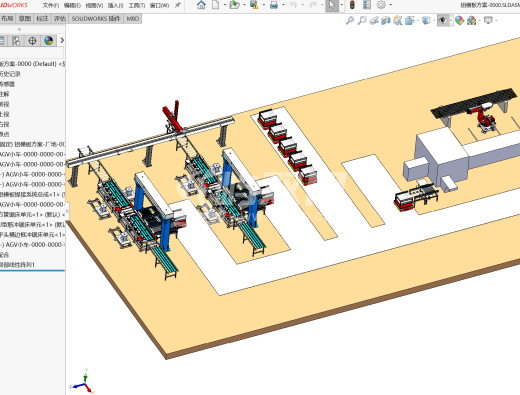The height and width of the screenshot is (395, 520).
Task: Open Edit Appearance color ball
Action: pyautogui.click(x=459, y=21)
